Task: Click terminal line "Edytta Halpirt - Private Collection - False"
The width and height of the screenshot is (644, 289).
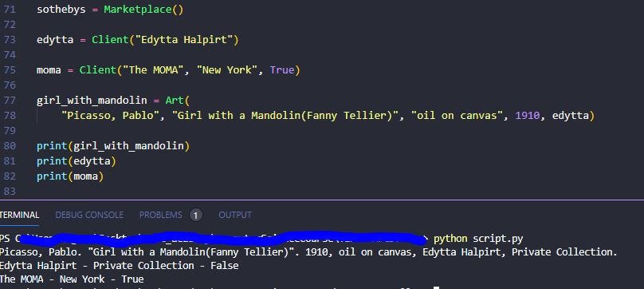Action: (119, 266)
